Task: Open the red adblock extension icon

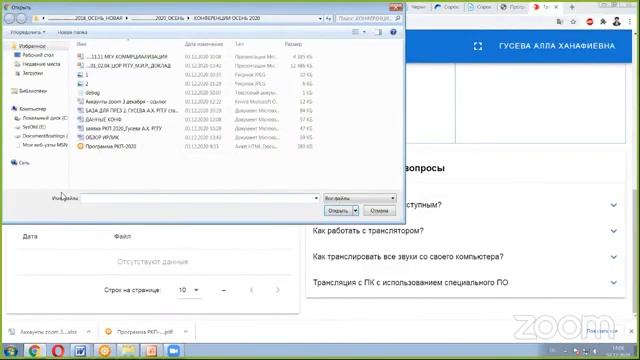Action: (589, 22)
